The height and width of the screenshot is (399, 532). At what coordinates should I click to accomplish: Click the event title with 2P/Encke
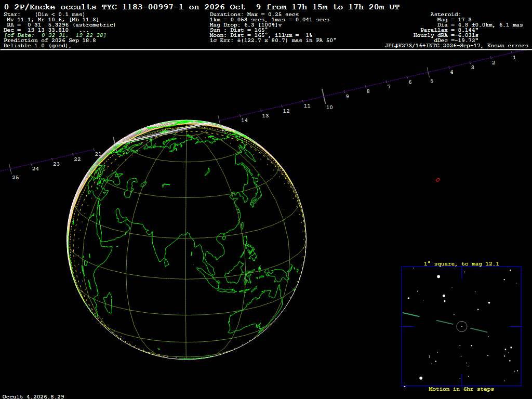(x=202, y=7)
